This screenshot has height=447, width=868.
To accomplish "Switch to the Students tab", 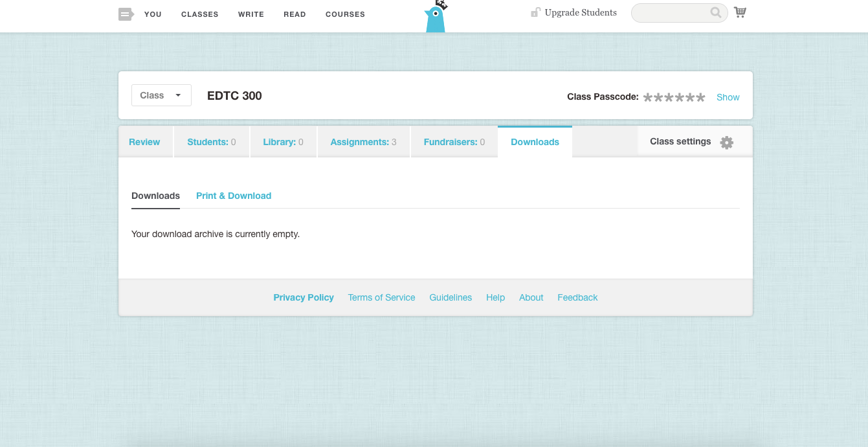I will click(x=212, y=142).
